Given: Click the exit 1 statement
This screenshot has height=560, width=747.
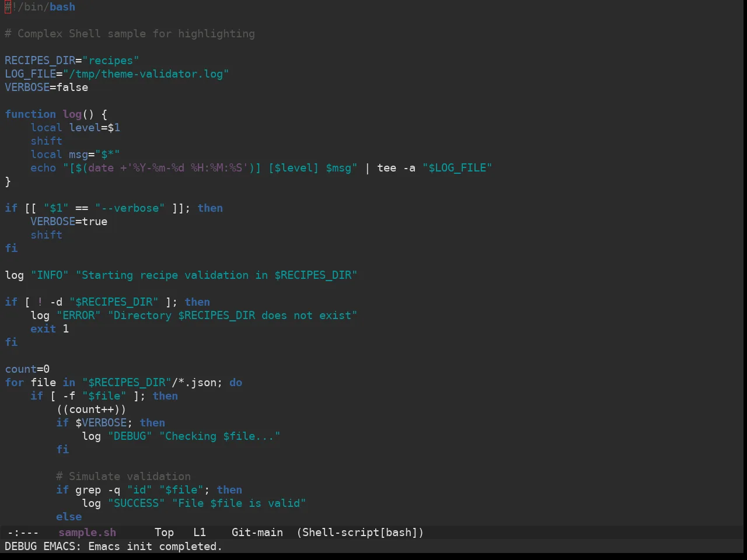Looking at the screenshot, I should point(50,329).
